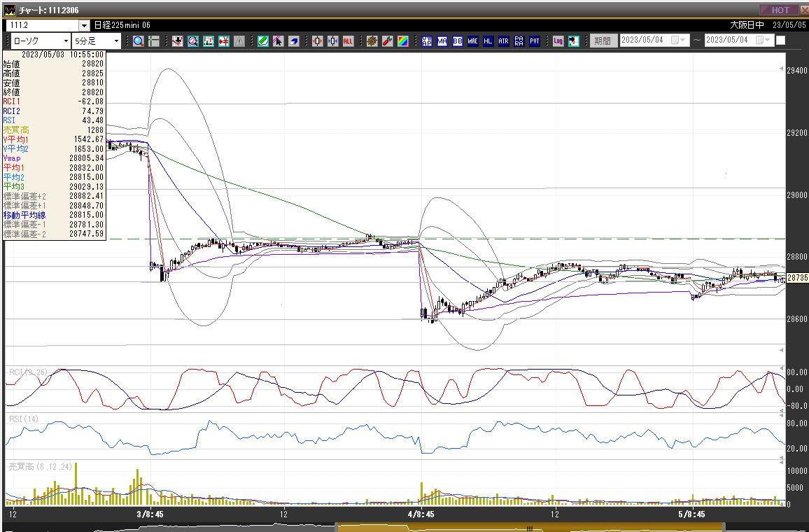
Task: Open the 5分足 timeframe dropdown
Action: point(117,41)
